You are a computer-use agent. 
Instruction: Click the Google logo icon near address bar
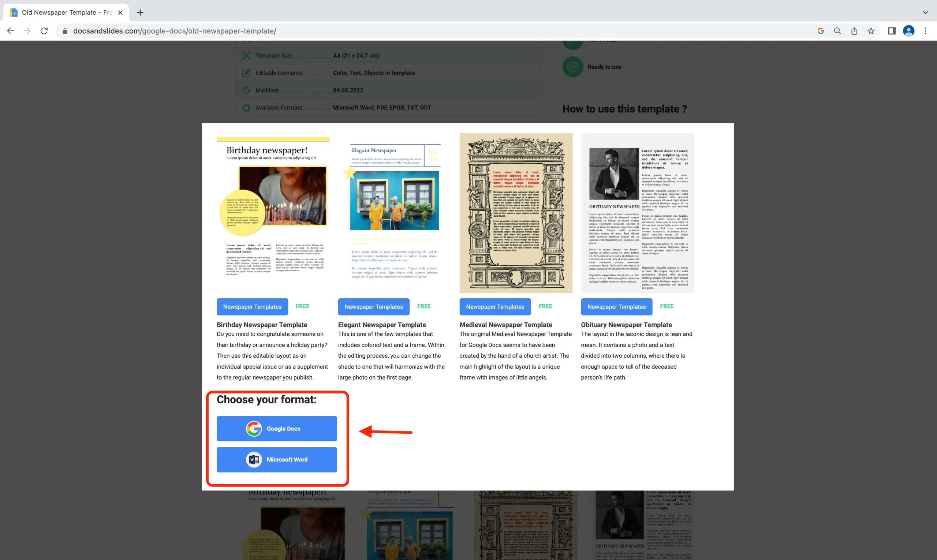(x=821, y=31)
